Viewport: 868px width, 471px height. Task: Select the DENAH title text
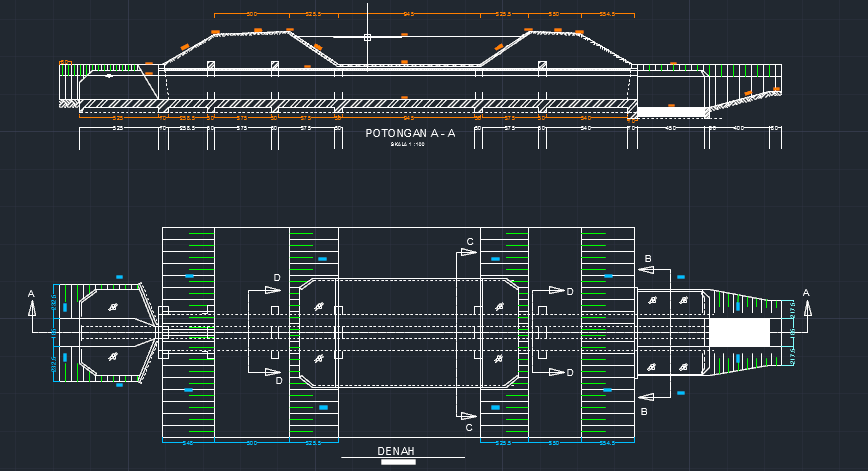click(396, 451)
